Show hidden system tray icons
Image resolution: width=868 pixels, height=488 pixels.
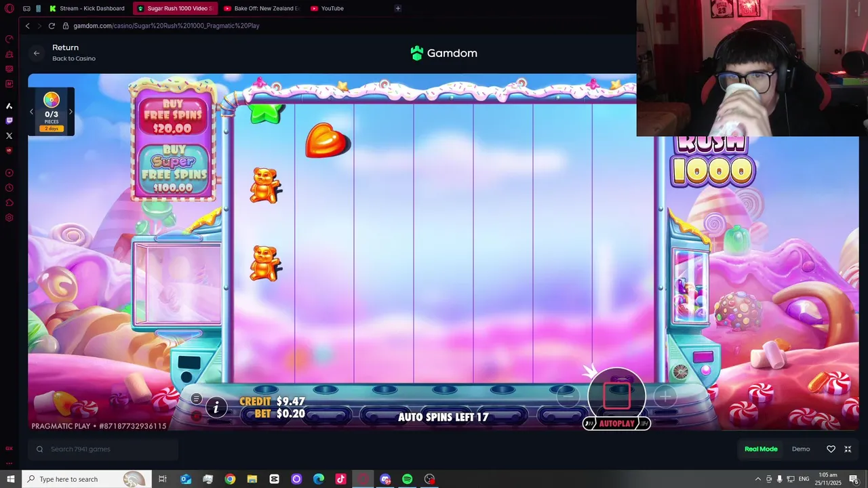(757, 479)
